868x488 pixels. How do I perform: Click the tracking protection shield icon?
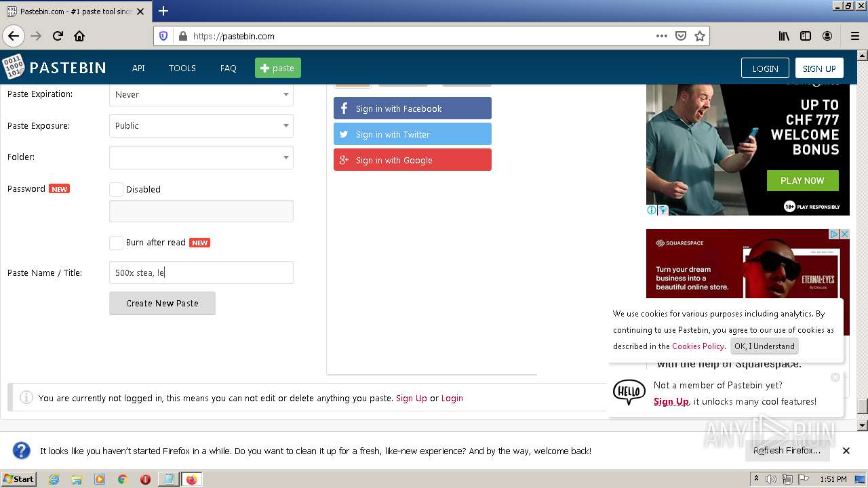pos(163,36)
